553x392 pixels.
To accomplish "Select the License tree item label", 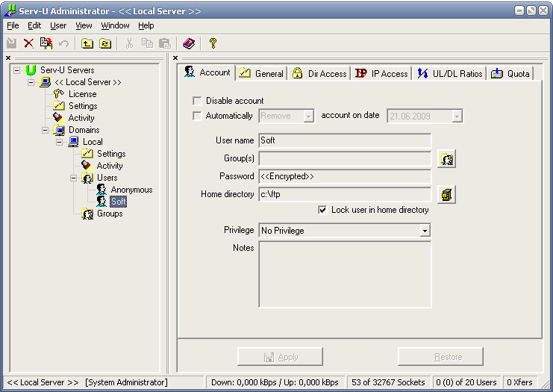I will pos(83,94).
